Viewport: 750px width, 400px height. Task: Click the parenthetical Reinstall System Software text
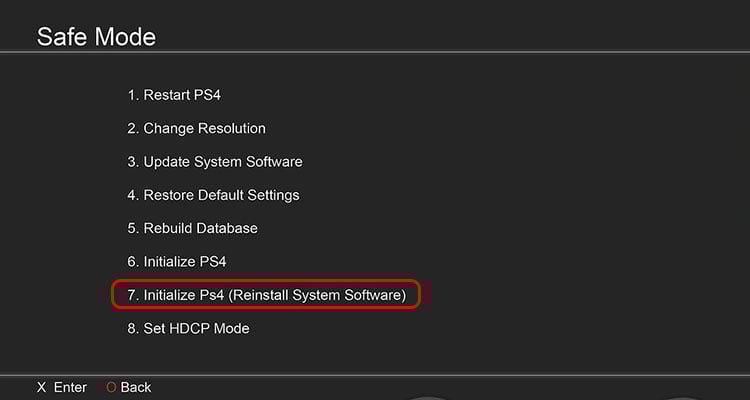click(317, 295)
